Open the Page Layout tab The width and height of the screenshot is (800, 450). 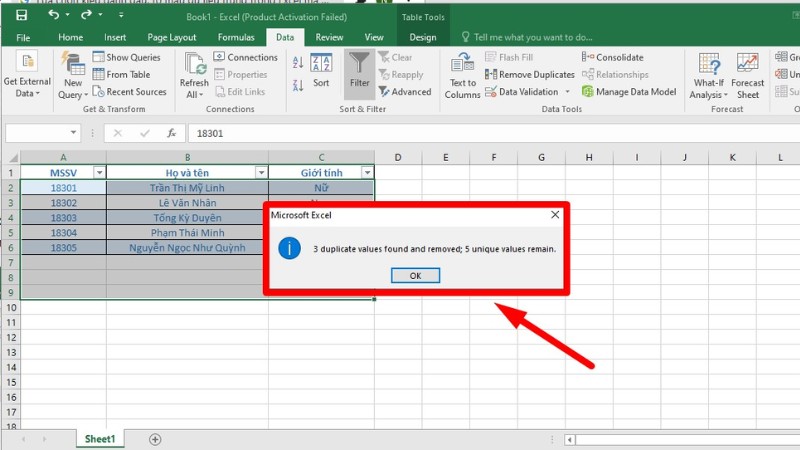pyautogui.click(x=172, y=37)
